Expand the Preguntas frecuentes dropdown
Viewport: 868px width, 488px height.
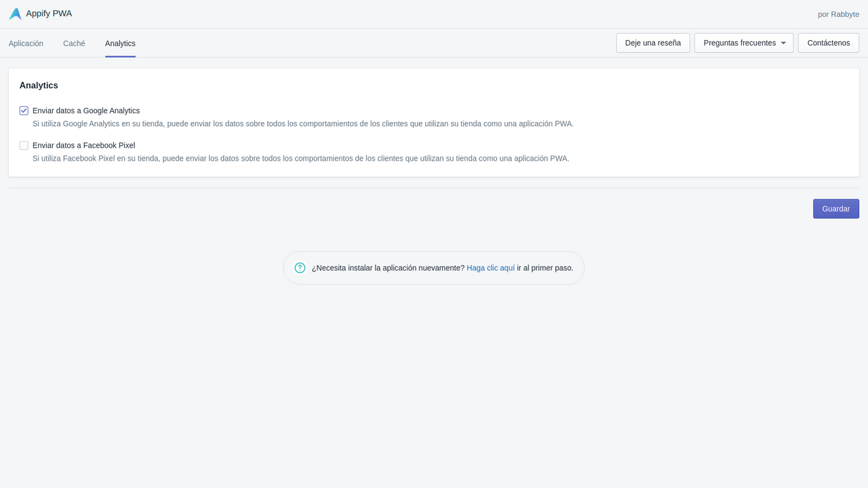[x=744, y=43]
